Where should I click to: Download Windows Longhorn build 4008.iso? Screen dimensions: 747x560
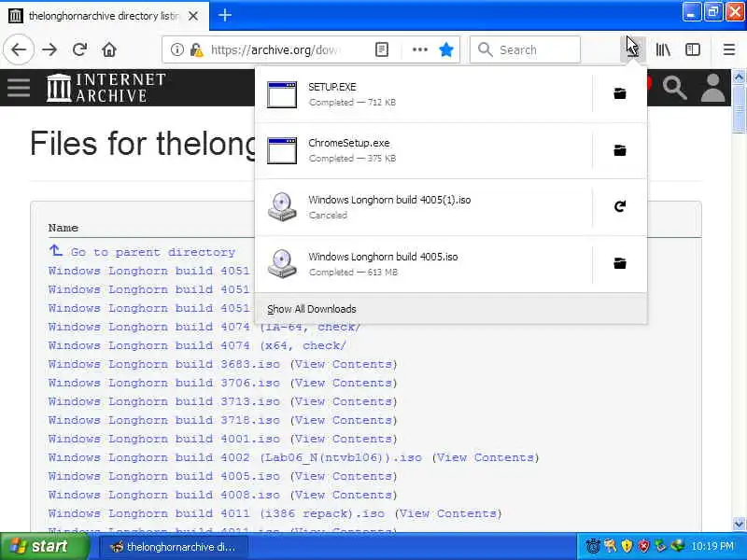(164, 495)
